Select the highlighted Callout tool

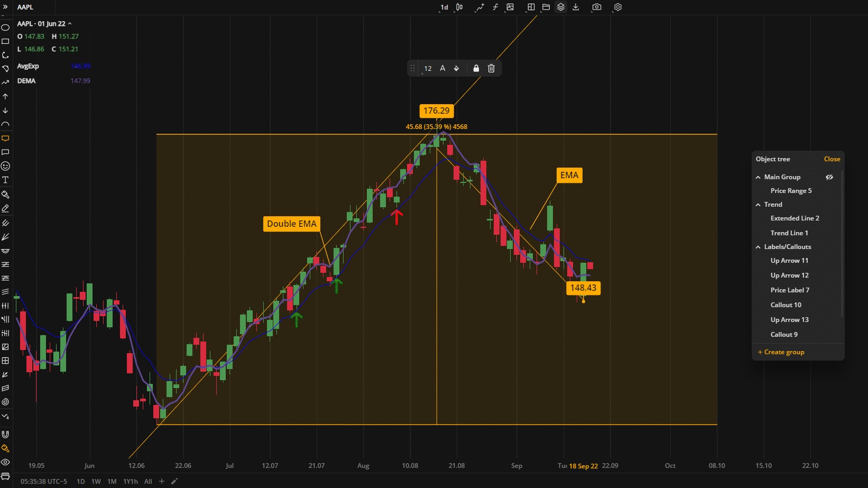[5, 139]
